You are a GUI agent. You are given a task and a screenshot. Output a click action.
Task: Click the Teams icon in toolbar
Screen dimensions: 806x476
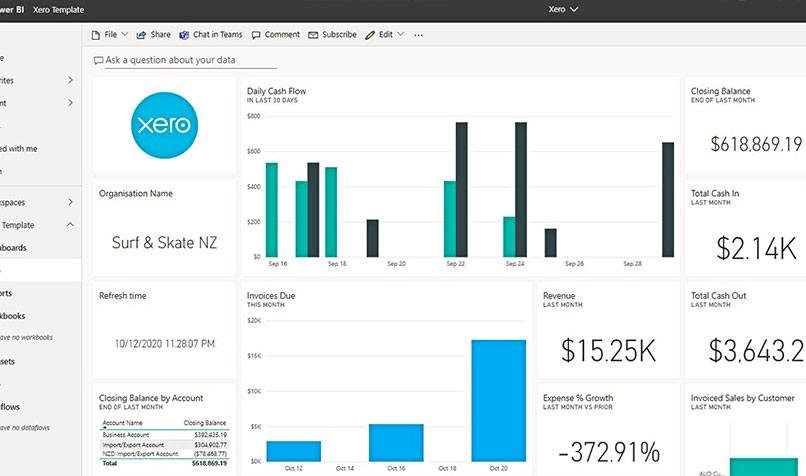point(184,35)
